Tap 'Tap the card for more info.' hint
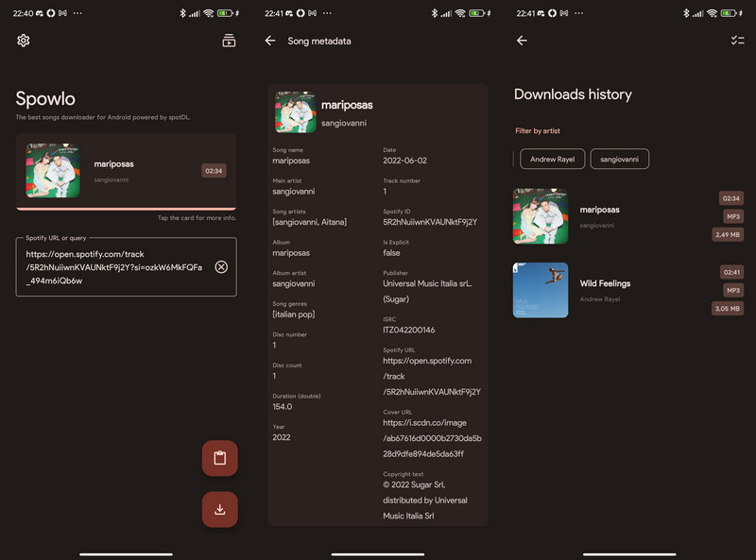 [197, 218]
